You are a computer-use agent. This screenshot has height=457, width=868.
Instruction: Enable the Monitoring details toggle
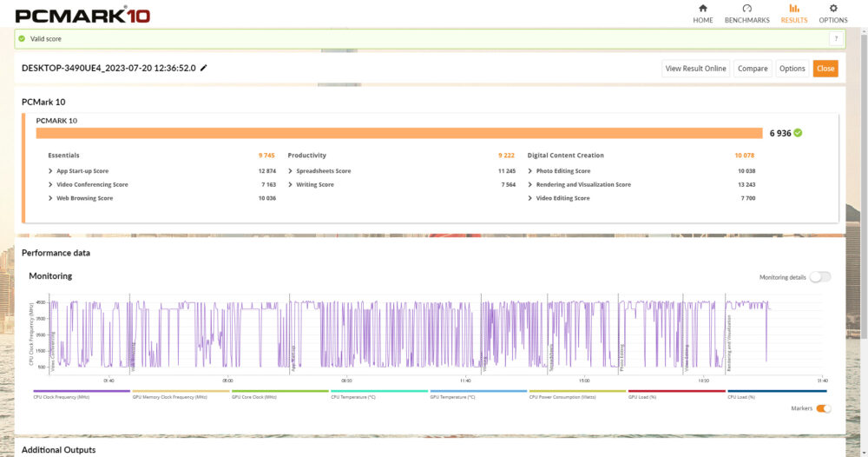(x=820, y=277)
